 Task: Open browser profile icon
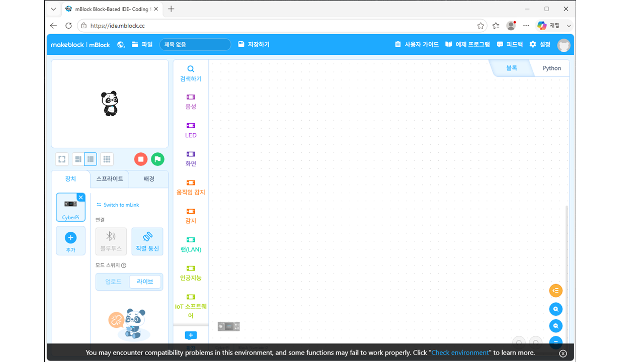pos(511,26)
